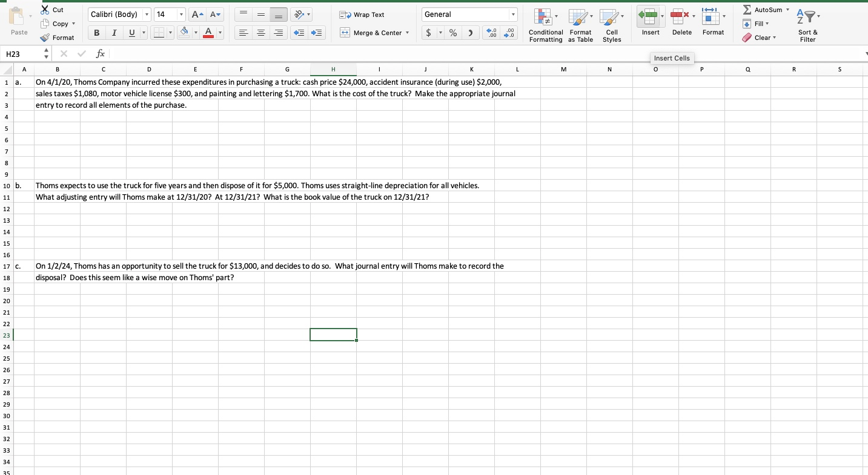Select column H header
868x475 pixels.
click(333, 70)
